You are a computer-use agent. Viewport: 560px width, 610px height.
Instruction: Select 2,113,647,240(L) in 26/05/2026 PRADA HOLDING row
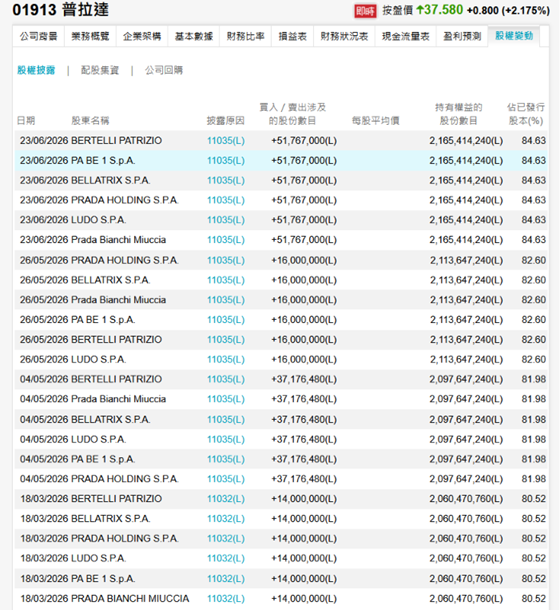466,260
